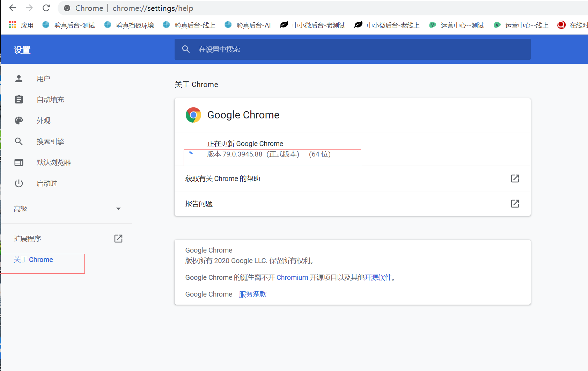The image size is (588, 371).
Task: Open bookmark 中小微后台-老测试
Action: click(x=313, y=25)
